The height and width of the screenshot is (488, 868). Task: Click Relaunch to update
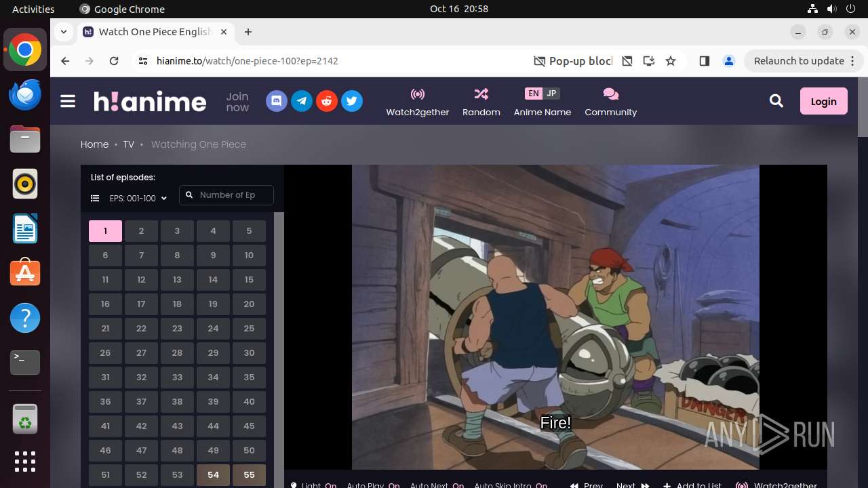click(799, 61)
